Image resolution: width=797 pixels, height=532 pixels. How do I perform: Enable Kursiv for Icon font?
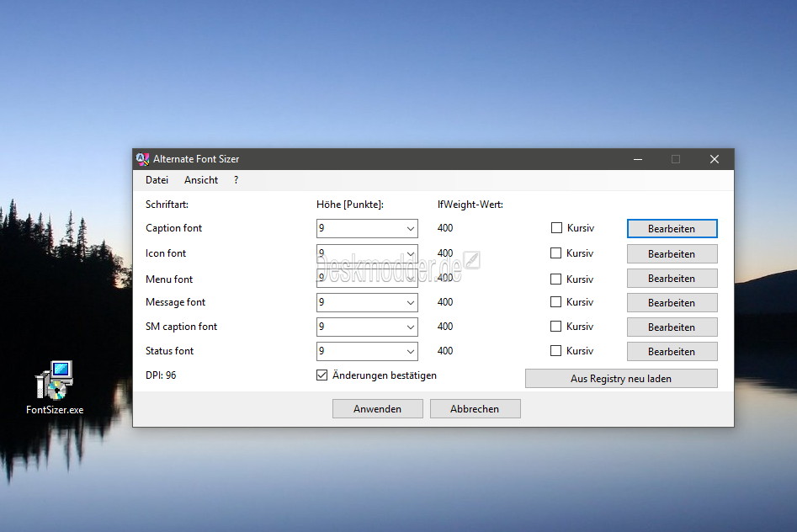(x=556, y=253)
